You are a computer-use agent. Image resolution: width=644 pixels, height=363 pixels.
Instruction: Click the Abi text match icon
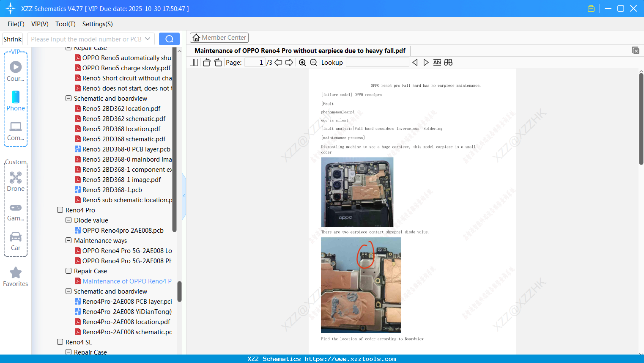pos(437,63)
